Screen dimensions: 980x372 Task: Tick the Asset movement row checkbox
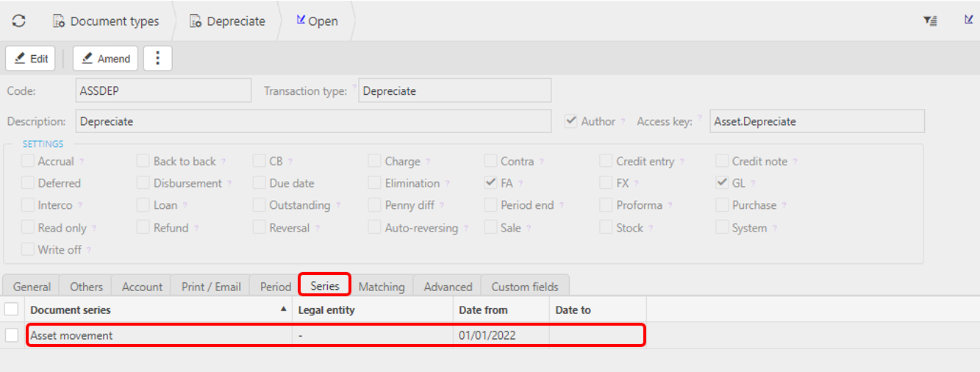coord(11,335)
